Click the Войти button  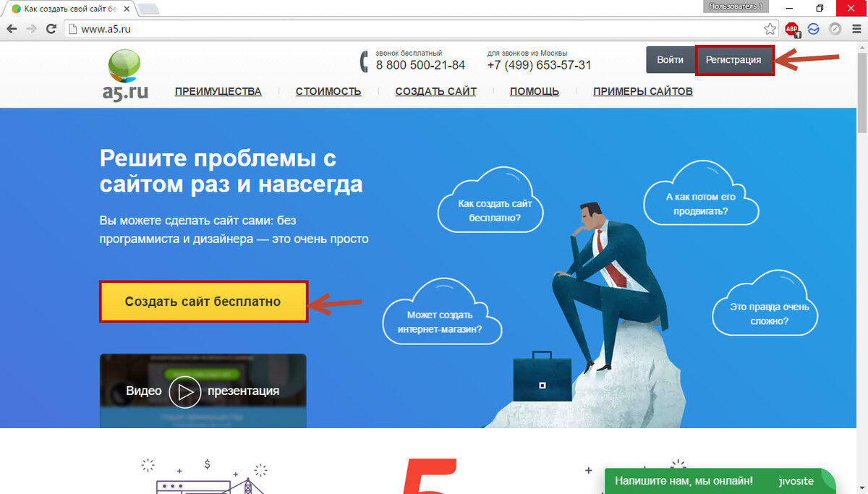(670, 60)
